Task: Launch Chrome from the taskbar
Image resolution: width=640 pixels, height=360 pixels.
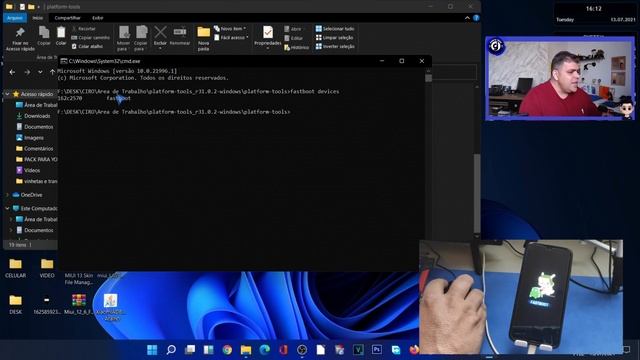Action: [227, 350]
